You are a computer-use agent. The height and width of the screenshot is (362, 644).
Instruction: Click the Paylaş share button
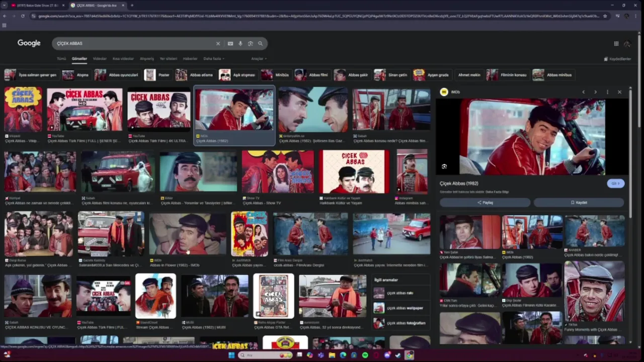tap(485, 203)
